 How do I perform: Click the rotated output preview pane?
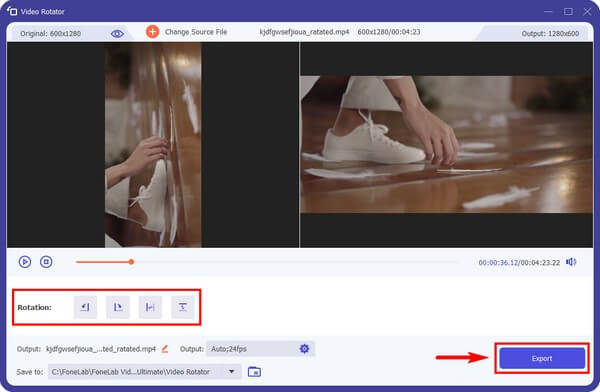click(447, 145)
